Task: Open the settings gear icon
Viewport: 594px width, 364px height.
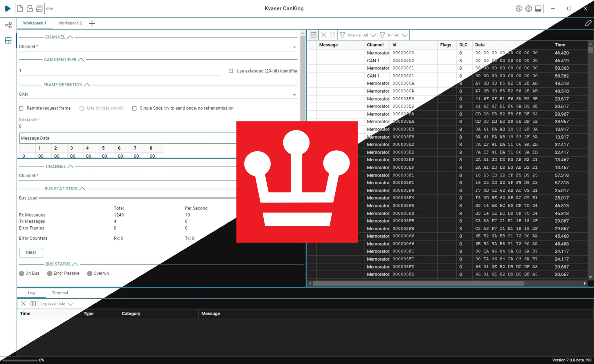Action: click(519, 8)
